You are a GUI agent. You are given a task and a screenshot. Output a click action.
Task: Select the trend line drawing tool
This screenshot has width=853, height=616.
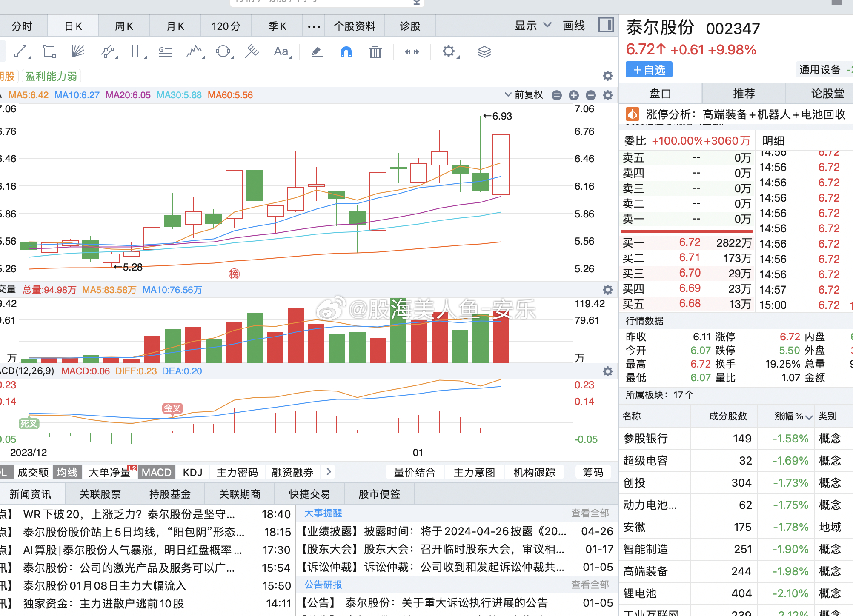pyautogui.click(x=21, y=51)
